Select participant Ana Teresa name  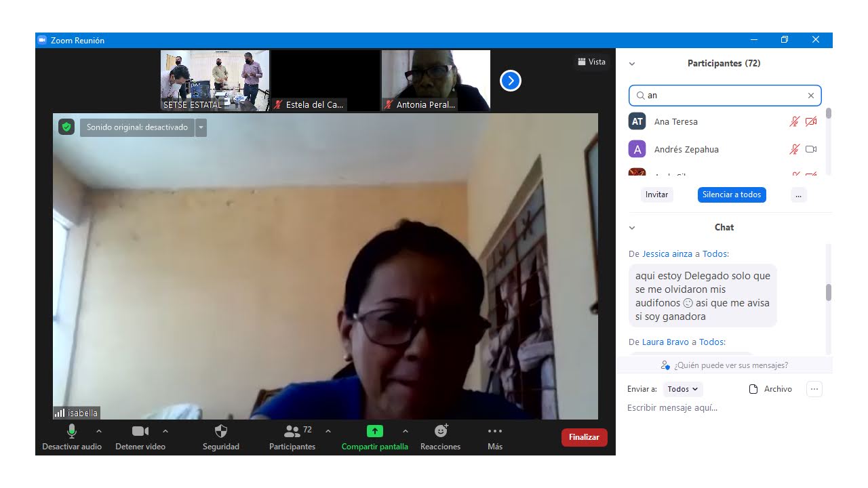click(x=675, y=122)
